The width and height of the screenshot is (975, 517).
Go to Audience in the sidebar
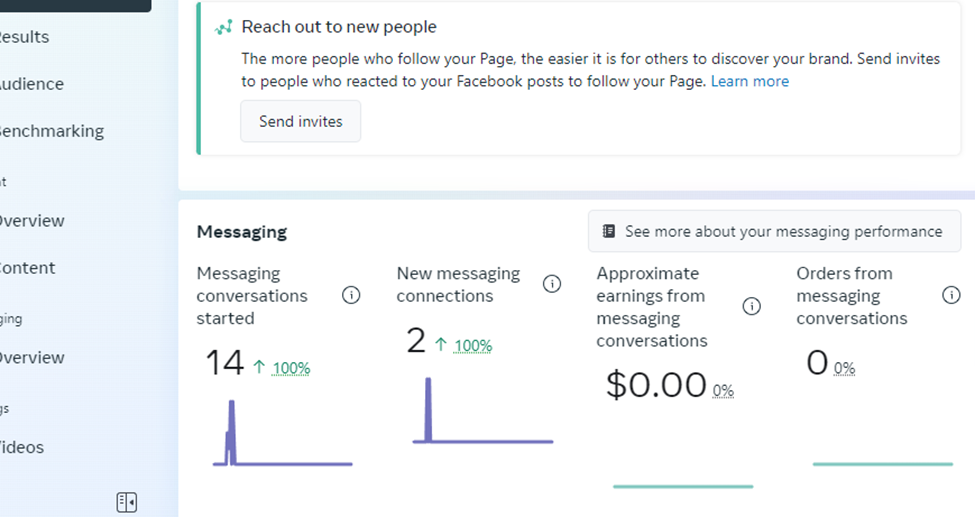tap(30, 84)
